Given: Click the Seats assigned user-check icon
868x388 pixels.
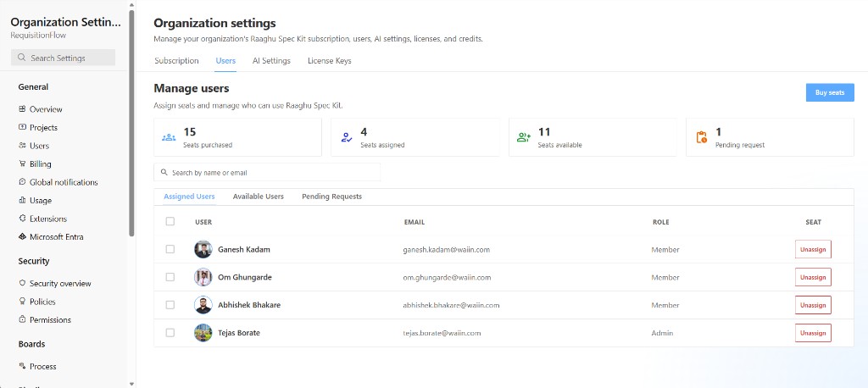Looking at the screenshot, I should (347, 137).
